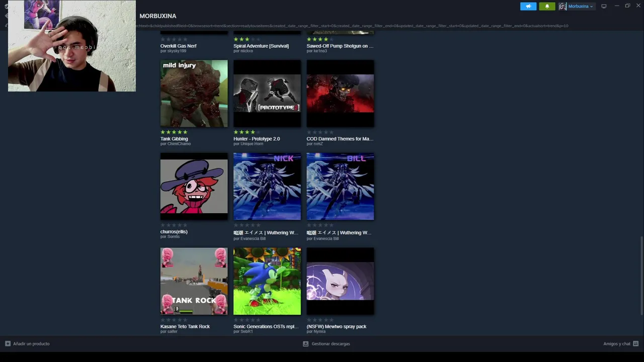644x362 pixels.
Task: Open COD Damned Themes thumbnail
Action: 340,94
